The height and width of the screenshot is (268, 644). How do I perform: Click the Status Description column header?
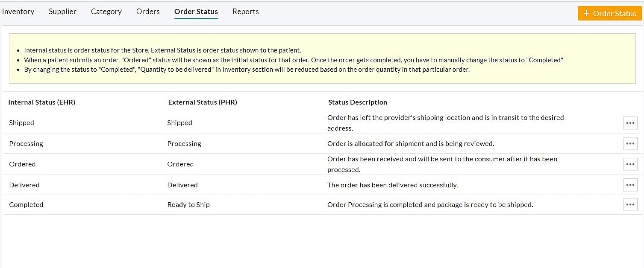click(x=358, y=102)
